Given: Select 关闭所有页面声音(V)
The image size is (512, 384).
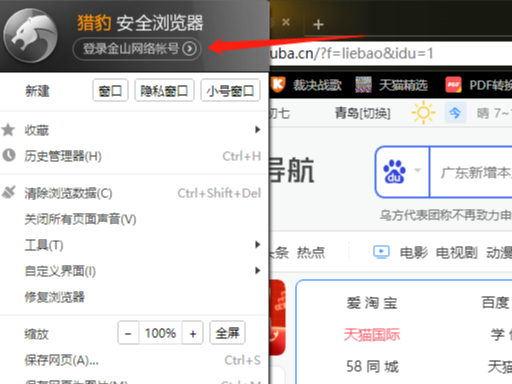Looking at the screenshot, I should pos(133,219).
